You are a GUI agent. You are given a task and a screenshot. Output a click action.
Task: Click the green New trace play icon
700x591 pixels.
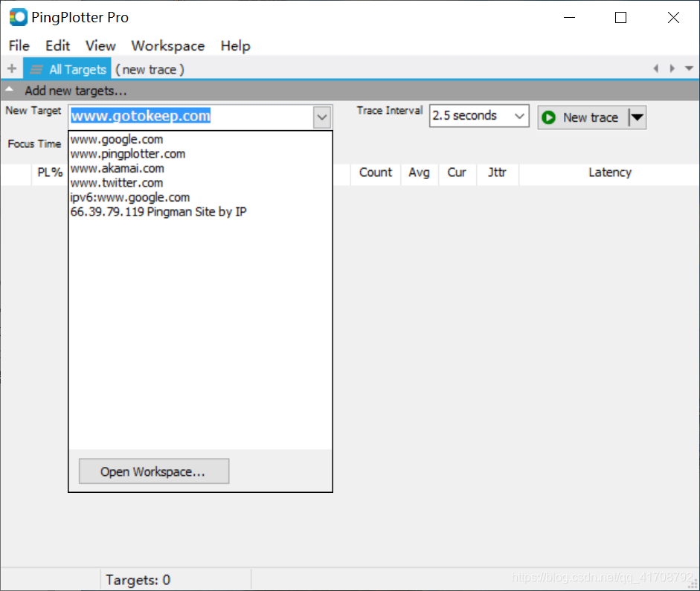tap(548, 117)
